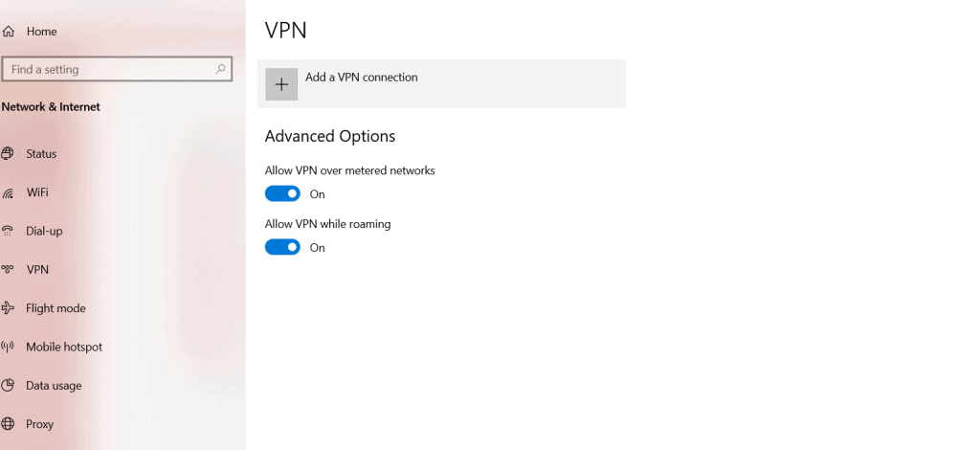Focus the 'Find a setting' search field
980x450 pixels.
click(x=117, y=69)
